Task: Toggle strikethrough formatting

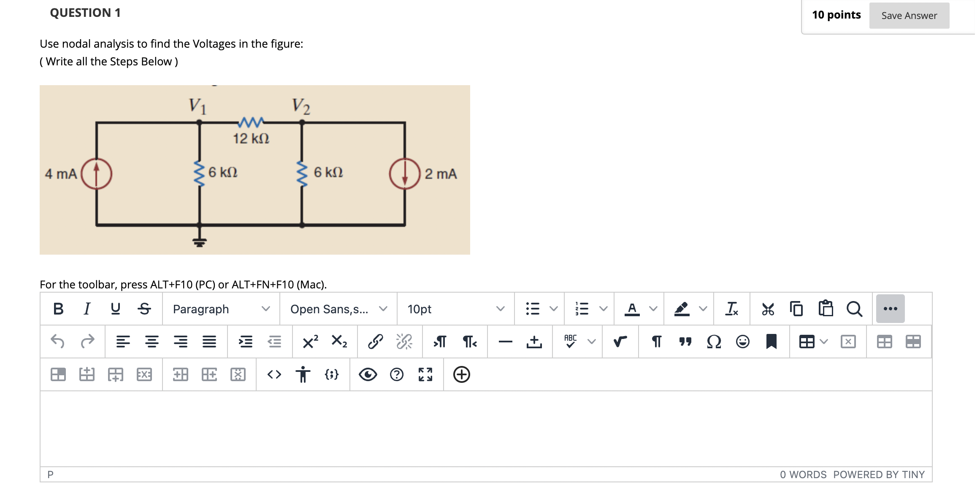Action: pyautogui.click(x=144, y=309)
